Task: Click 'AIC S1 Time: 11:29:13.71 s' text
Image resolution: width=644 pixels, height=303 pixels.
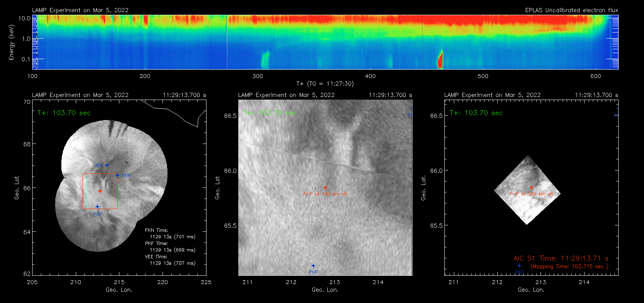Action: point(561,258)
